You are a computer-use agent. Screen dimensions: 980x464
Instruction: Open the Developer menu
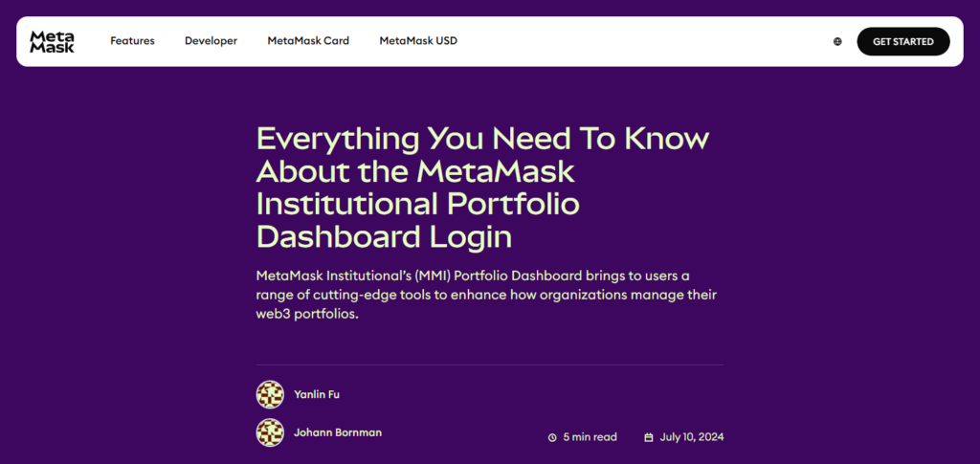211,41
